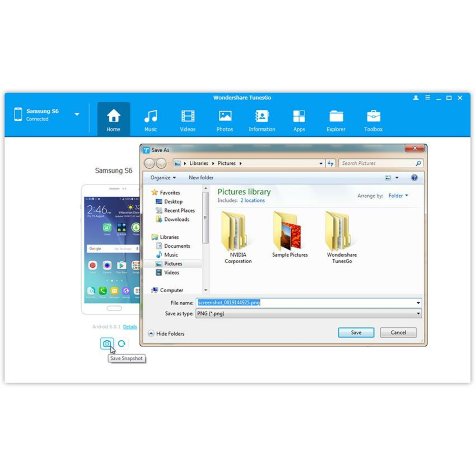476x476 pixels.
Task: Select Documents library
Action: (x=173, y=246)
